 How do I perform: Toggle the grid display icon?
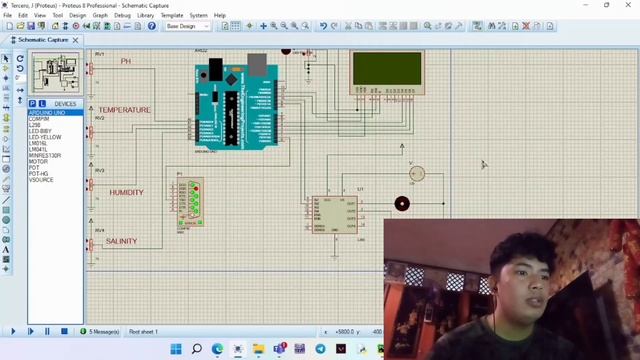click(236, 26)
